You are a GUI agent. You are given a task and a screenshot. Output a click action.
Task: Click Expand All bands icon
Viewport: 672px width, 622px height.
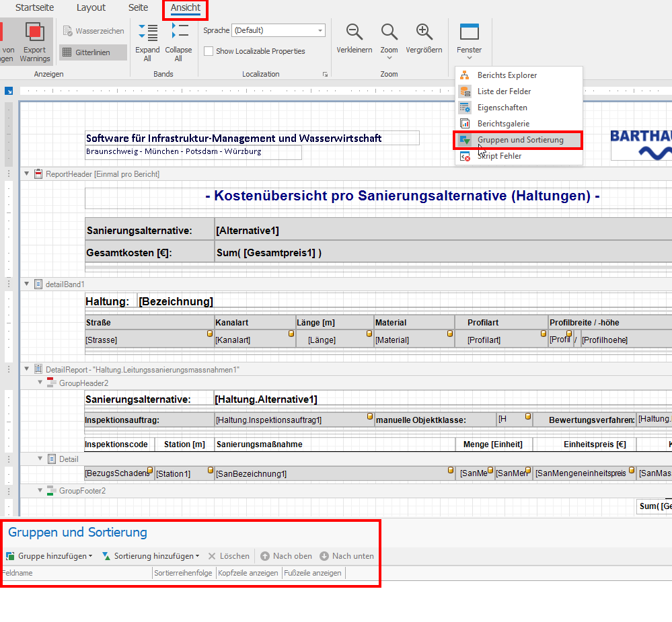(x=147, y=32)
